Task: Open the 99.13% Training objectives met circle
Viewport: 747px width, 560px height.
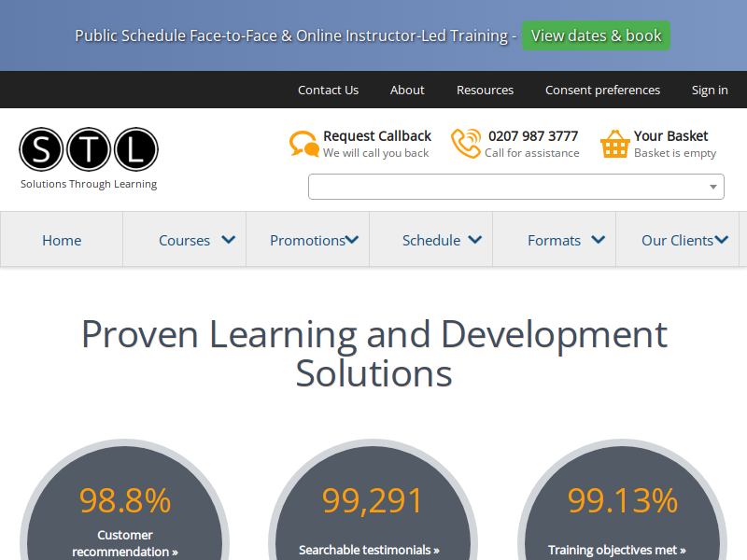Action: (622, 499)
